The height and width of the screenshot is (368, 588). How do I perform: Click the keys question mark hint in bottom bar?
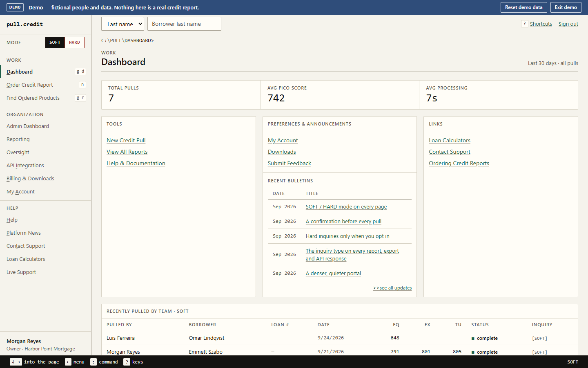pyautogui.click(x=127, y=362)
